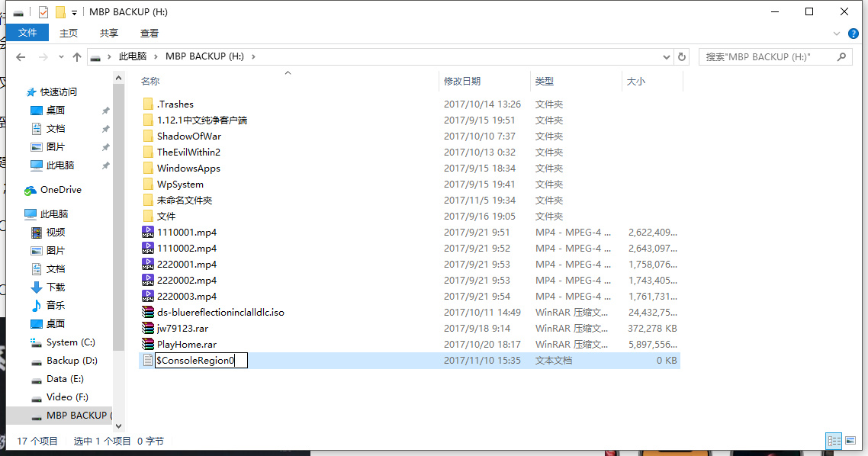The height and width of the screenshot is (456, 868).
Task: Click the Back navigation arrow
Action: [21, 56]
